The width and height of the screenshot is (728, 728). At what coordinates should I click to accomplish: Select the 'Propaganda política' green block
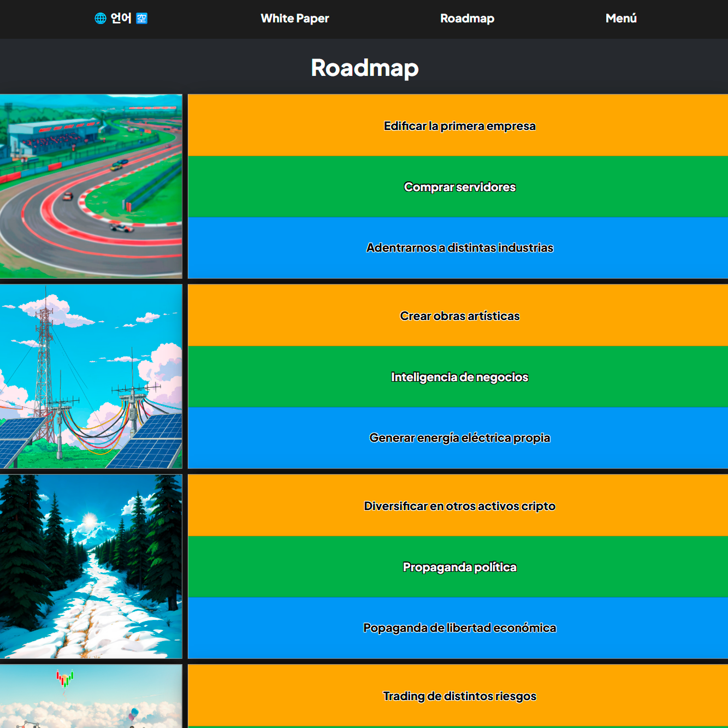(459, 567)
